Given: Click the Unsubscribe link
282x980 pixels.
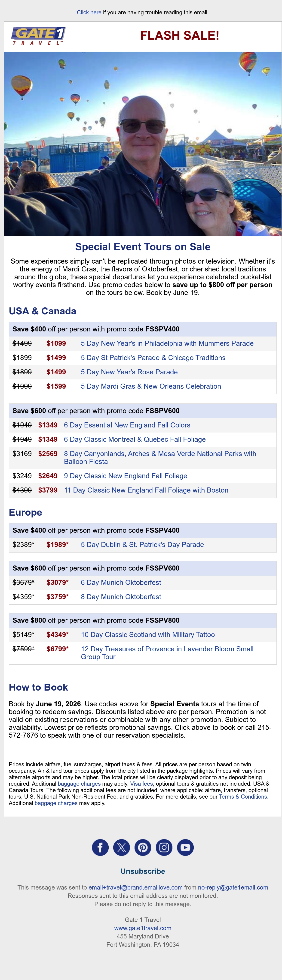Looking at the screenshot, I should (x=143, y=871).
